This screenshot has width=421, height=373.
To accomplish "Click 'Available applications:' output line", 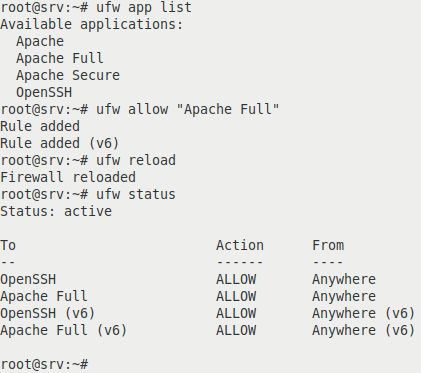I will [x=92, y=24].
